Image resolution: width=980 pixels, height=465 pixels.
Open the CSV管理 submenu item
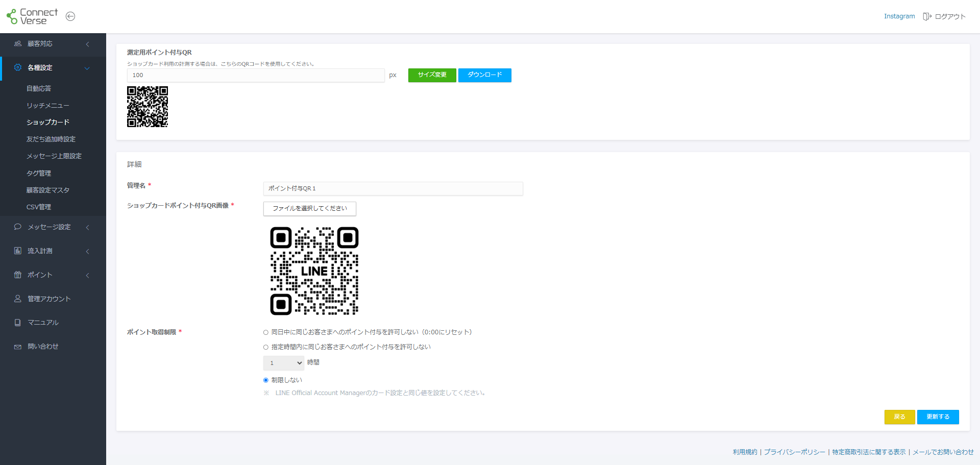click(39, 207)
